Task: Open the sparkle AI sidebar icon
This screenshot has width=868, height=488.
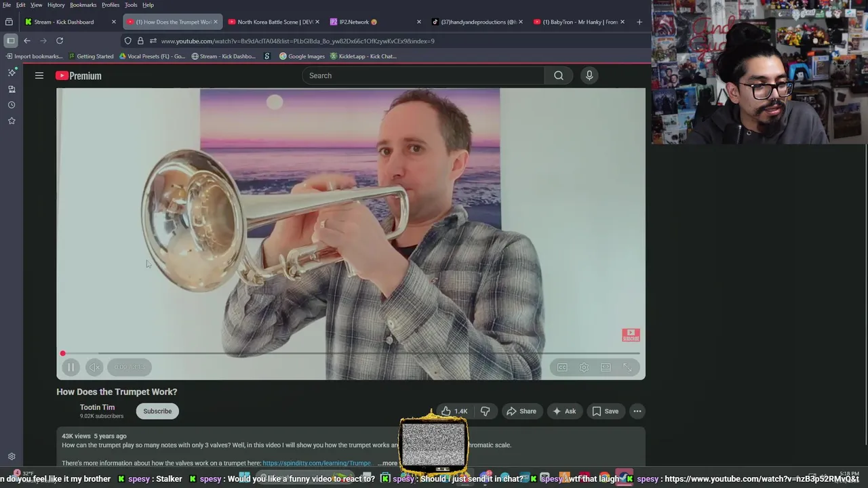Action: click(x=12, y=73)
